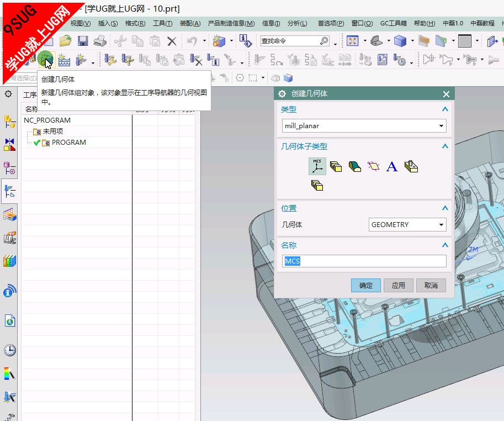Collapse the 几何体子类型 section chevron

(x=445, y=146)
